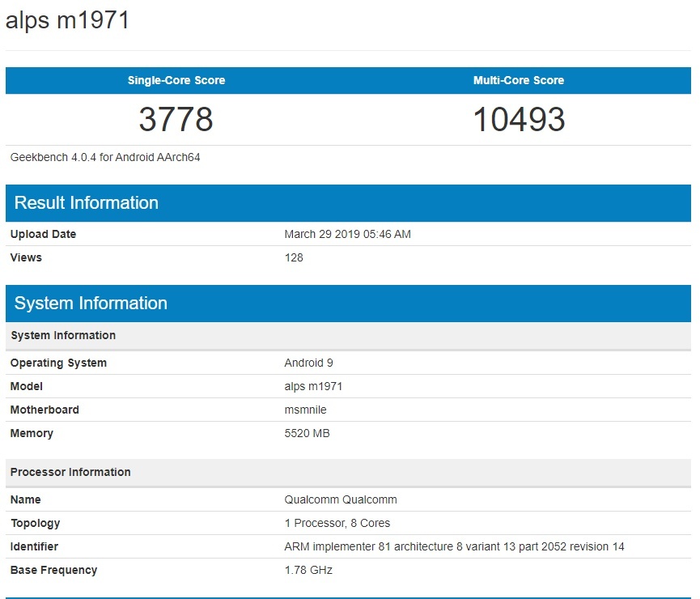Select the Single-Core Score header
This screenshot has width=700, height=599.
(176, 80)
